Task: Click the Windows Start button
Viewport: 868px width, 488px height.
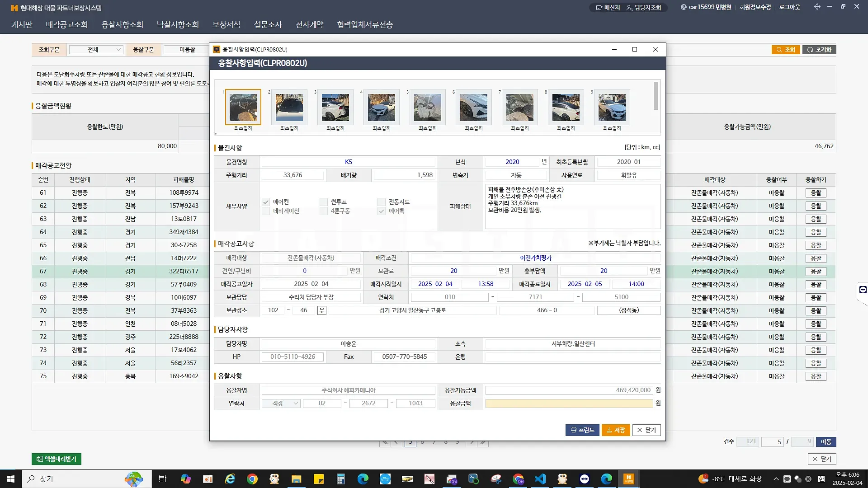Action: point(11,479)
